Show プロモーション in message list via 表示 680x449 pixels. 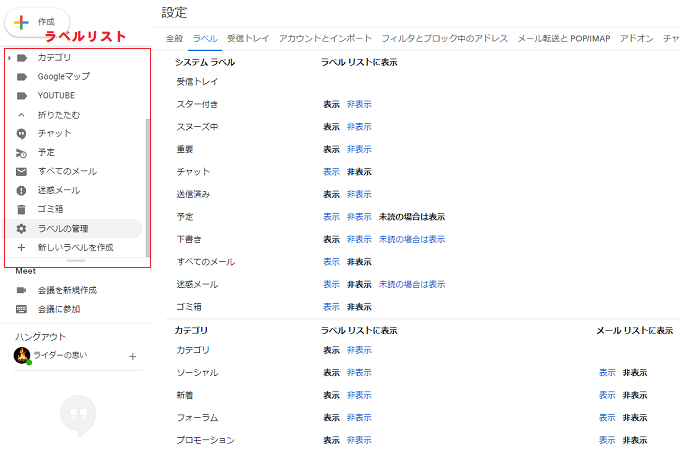[x=607, y=440]
